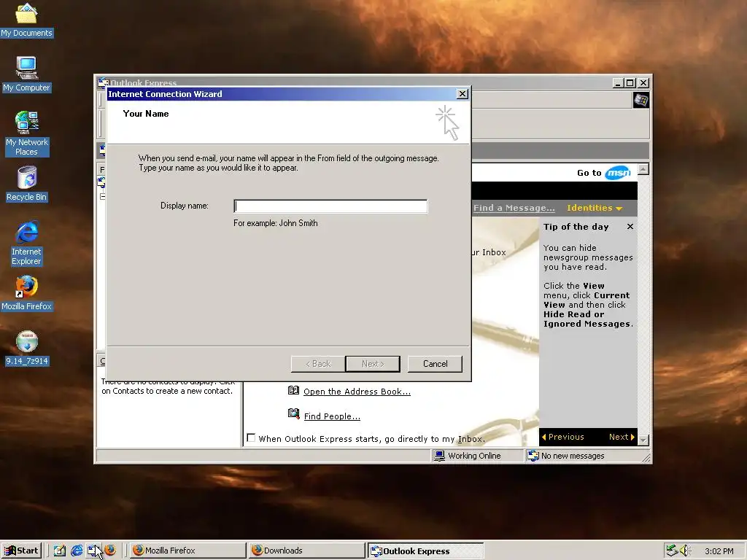The image size is (747, 560).
Task: Click the Safely Remove Hardware tray icon
Action: click(x=672, y=551)
